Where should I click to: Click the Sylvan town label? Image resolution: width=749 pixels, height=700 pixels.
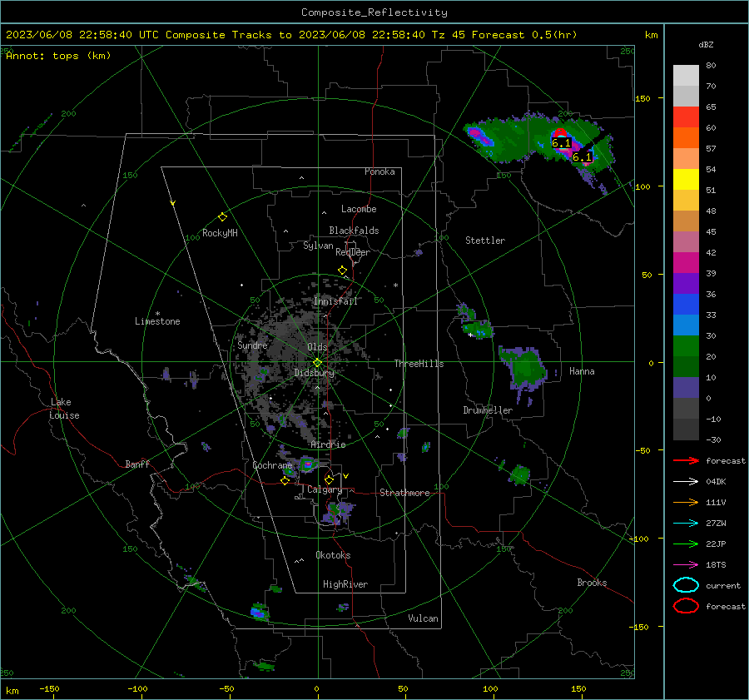click(x=318, y=246)
